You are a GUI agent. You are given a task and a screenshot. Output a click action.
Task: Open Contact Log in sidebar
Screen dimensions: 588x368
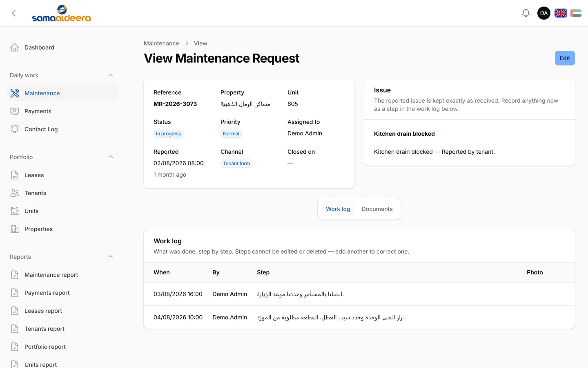(62, 129)
